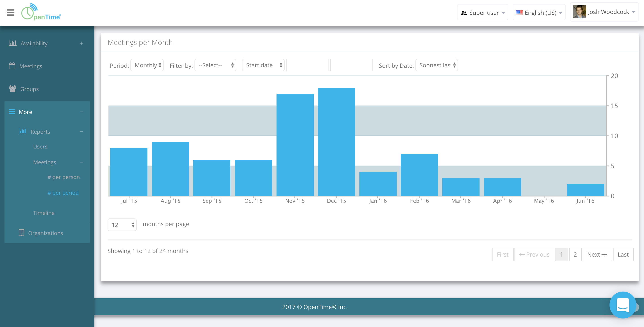Click the Availability chart icon

coord(13,43)
